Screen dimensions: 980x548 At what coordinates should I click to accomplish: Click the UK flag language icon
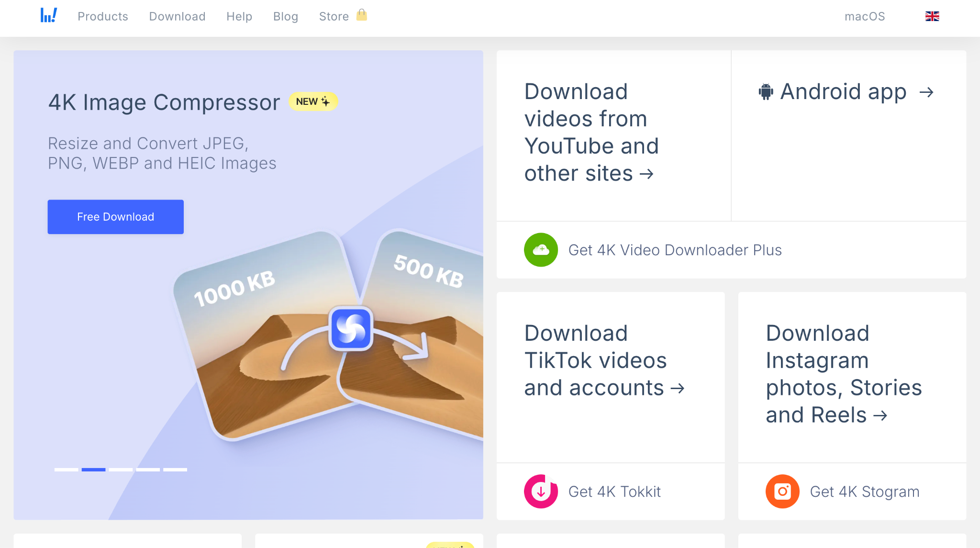931,16
